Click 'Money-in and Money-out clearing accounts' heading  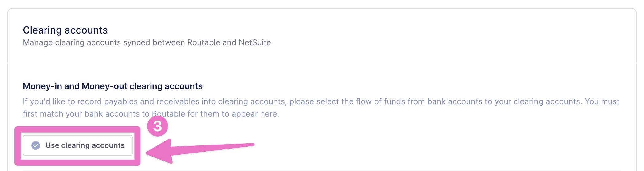pos(113,86)
